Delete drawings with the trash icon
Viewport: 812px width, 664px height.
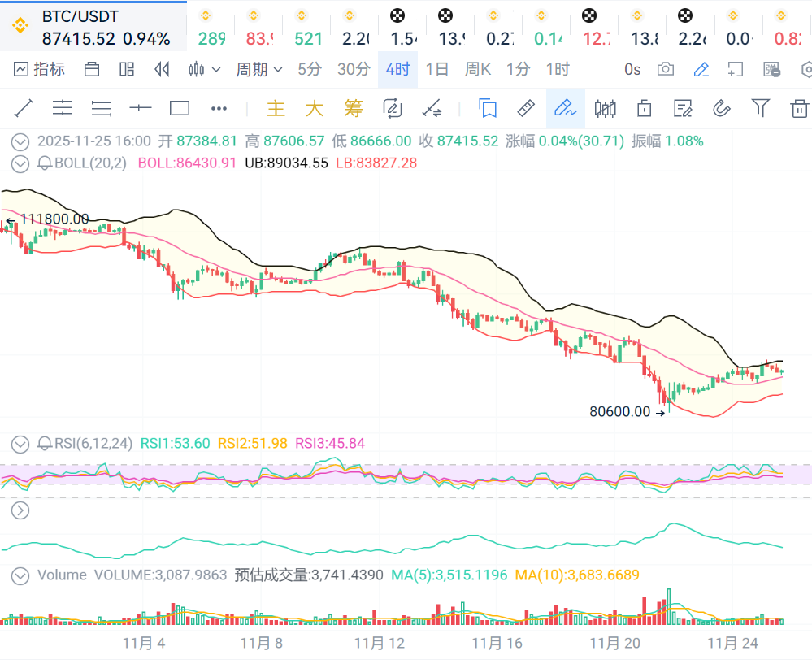point(800,108)
